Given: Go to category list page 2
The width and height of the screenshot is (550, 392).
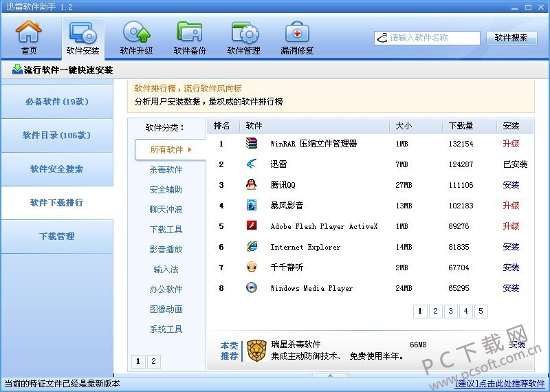Looking at the screenshot, I should coord(153,362).
